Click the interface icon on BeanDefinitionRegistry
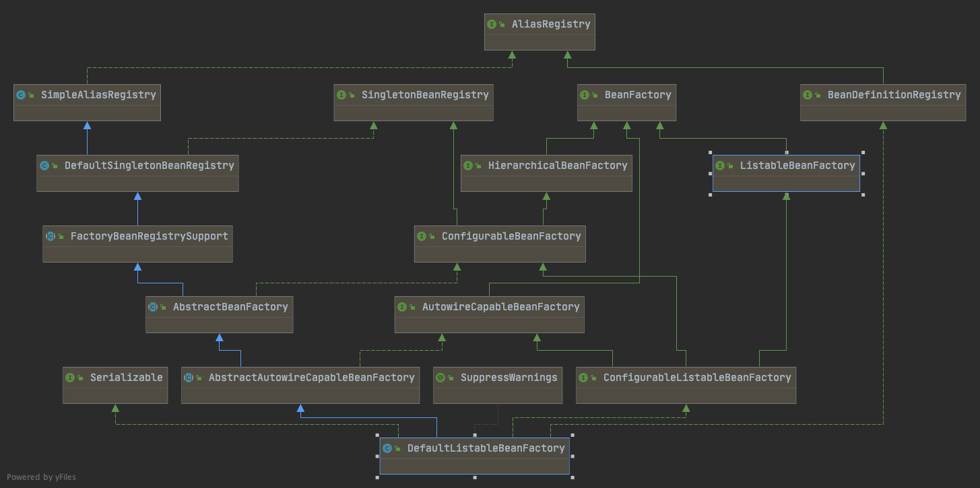980x488 pixels. tap(809, 95)
